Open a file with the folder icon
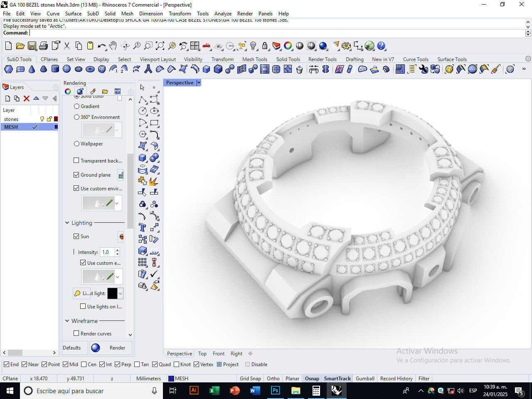 coord(20,46)
